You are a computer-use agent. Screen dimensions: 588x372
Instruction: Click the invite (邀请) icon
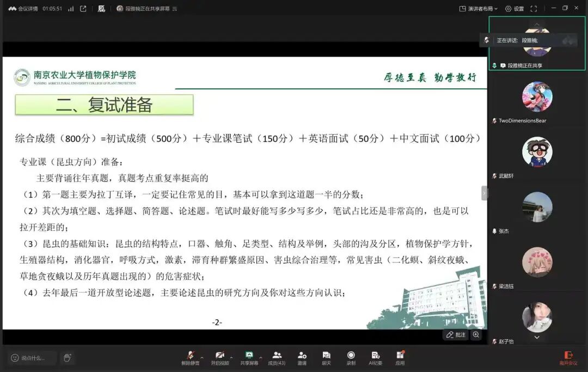point(302,358)
